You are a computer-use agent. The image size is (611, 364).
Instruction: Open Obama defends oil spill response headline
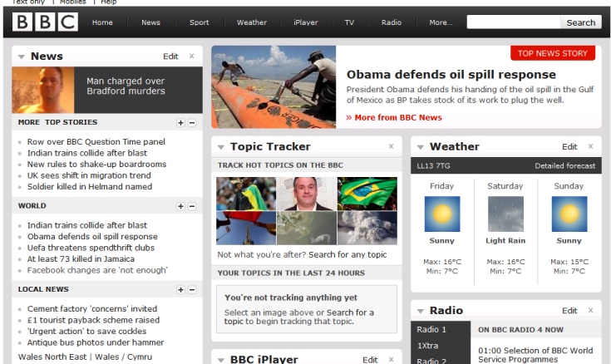point(451,75)
